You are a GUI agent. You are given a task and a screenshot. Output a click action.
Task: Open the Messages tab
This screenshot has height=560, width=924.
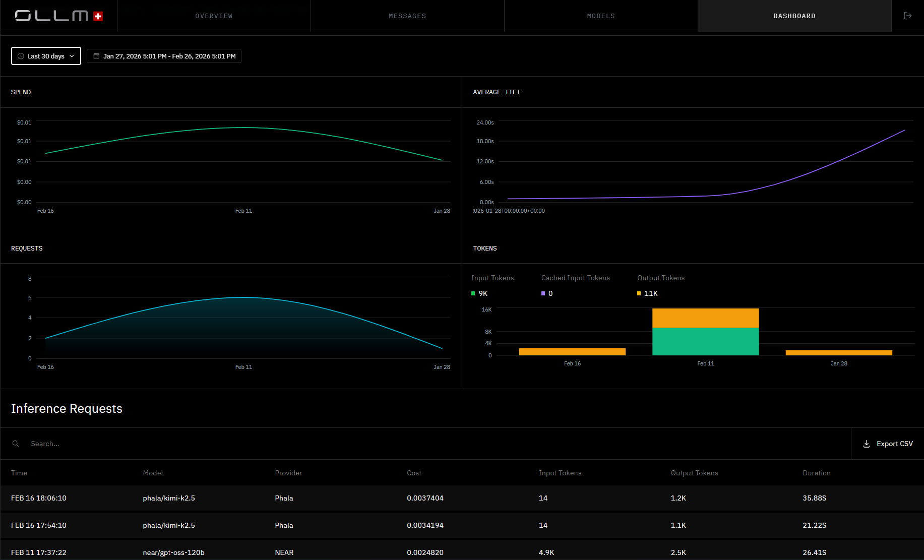[407, 16]
